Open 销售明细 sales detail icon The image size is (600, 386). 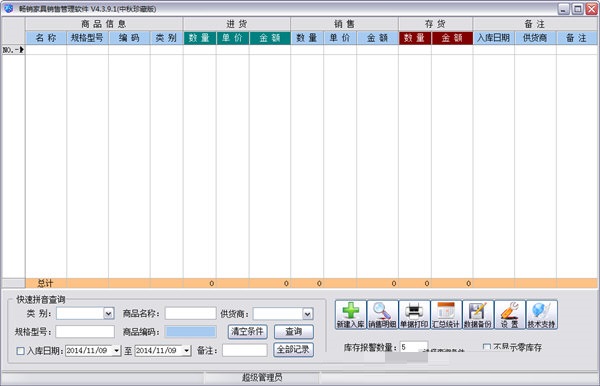click(x=382, y=315)
